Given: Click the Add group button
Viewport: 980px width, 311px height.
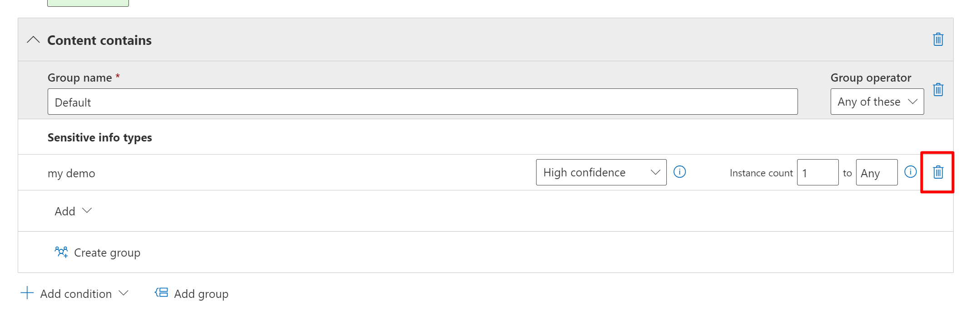Looking at the screenshot, I should pos(201,294).
